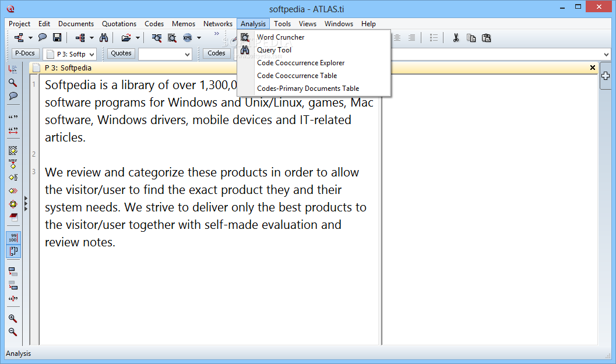The height and width of the screenshot is (364, 616).
Task: Save project with the floppy disk icon
Action: click(x=57, y=38)
